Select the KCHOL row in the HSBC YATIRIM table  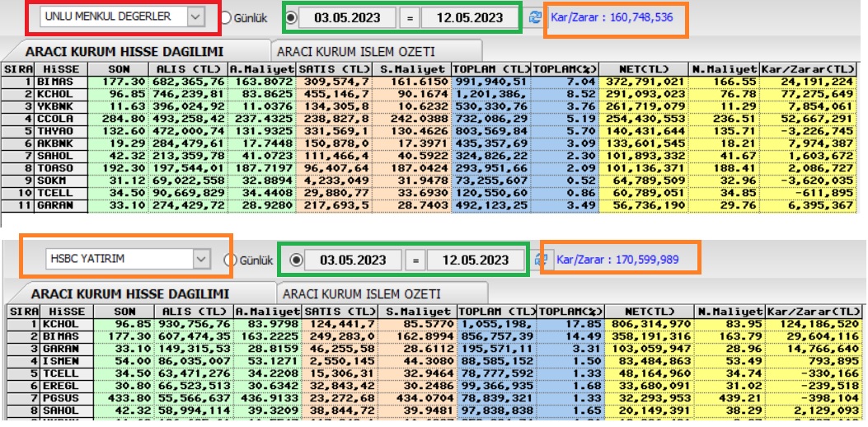coord(434,325)
